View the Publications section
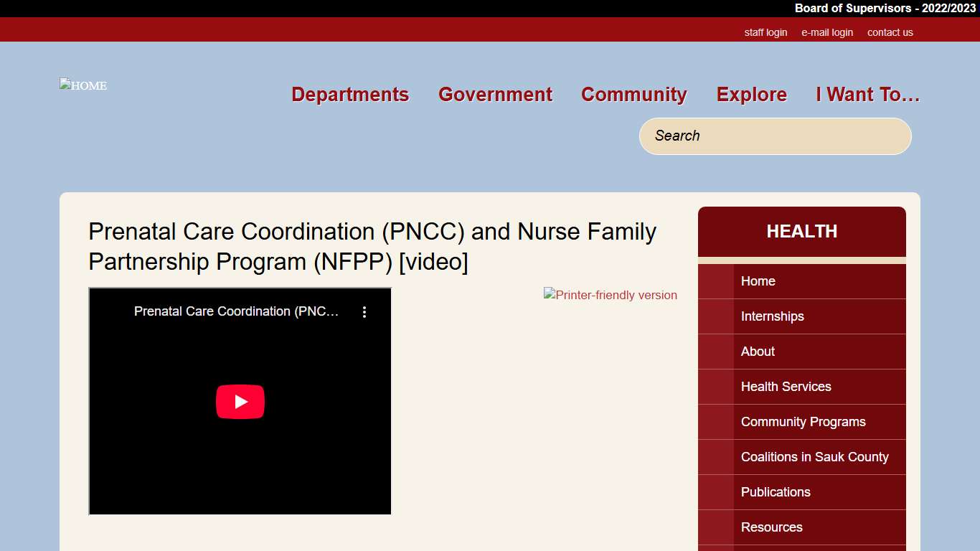980x551 pixels. point(776,492)
